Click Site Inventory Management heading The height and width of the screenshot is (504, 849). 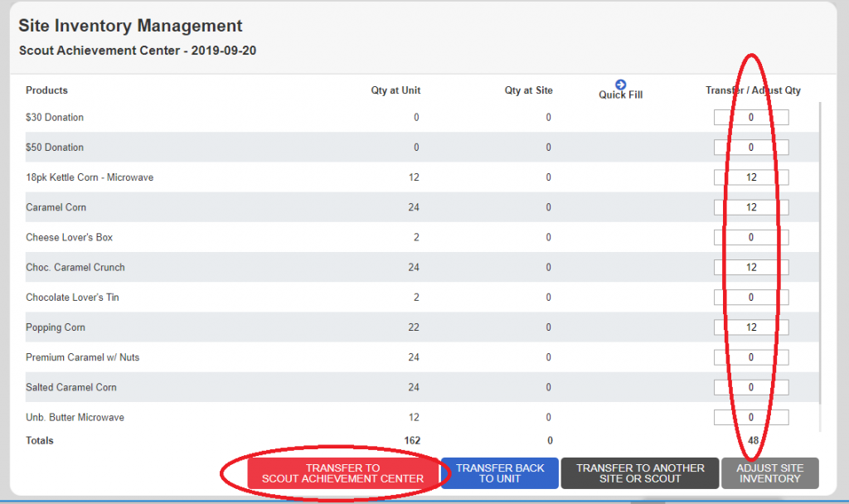(x=130, y=26)
